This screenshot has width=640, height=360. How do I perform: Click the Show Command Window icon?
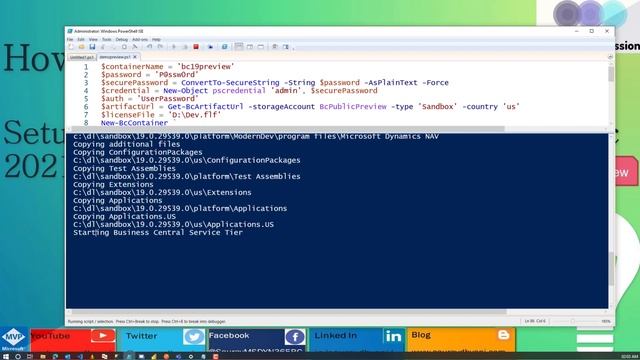click(275, 47)
